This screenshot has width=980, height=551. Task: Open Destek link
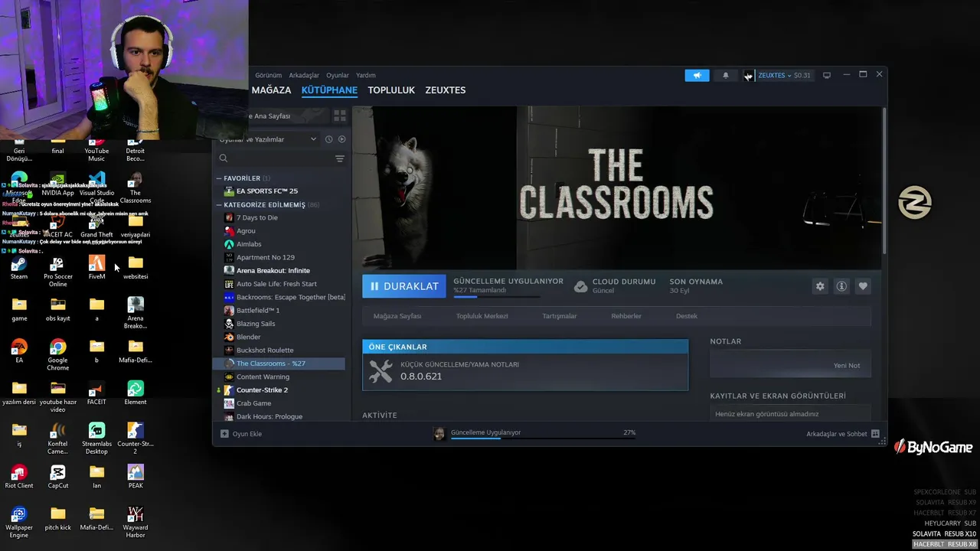[x=687, y=316]
